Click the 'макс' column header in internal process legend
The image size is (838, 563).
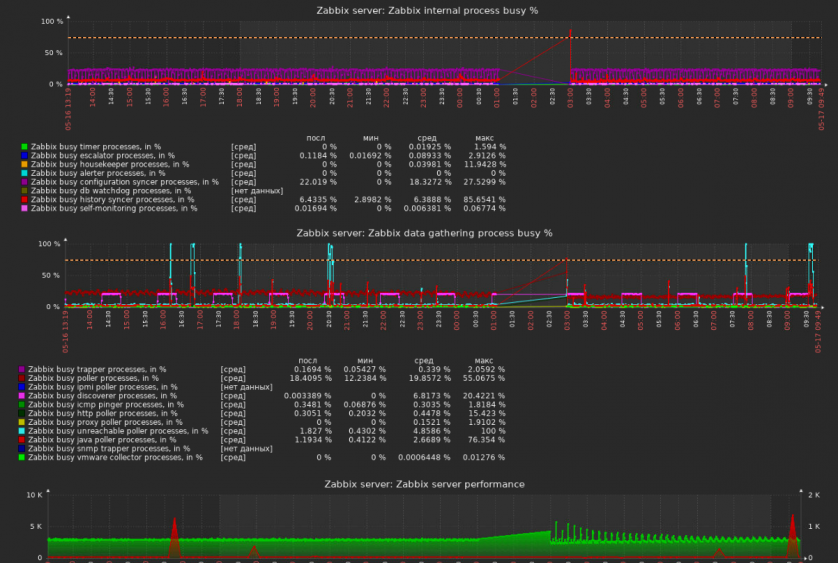coord(484,137)
